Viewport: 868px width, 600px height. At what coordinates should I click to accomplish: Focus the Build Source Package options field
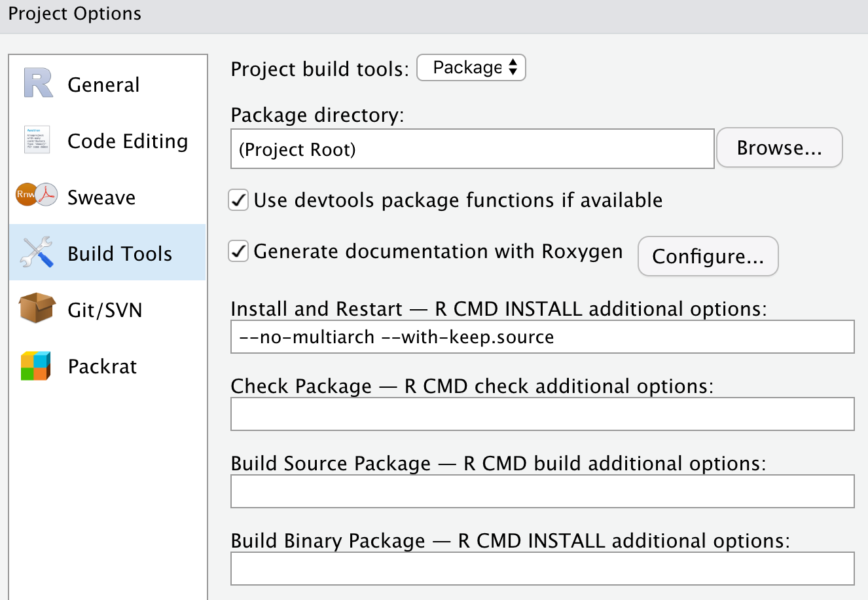coord(542,491)
